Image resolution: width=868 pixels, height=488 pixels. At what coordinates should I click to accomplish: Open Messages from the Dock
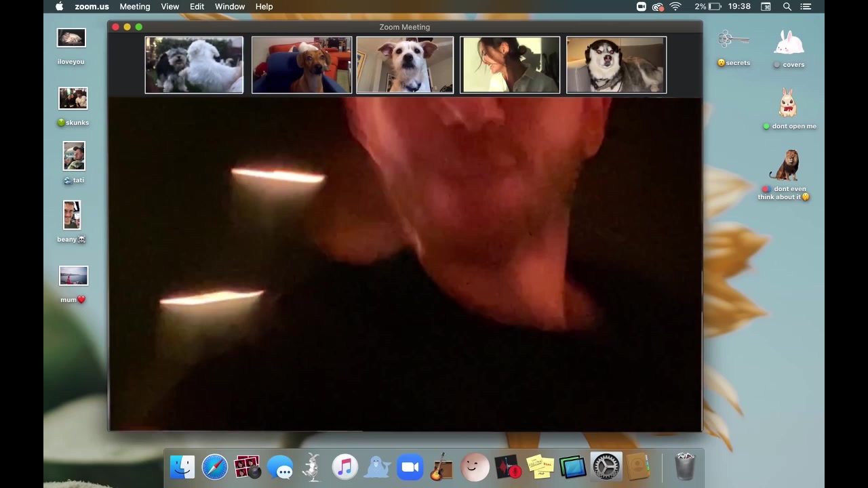(x=280, y=467)
